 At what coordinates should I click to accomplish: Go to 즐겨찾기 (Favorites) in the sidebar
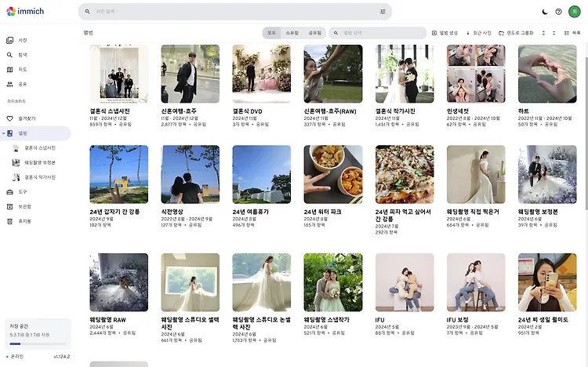pos(27,118)
